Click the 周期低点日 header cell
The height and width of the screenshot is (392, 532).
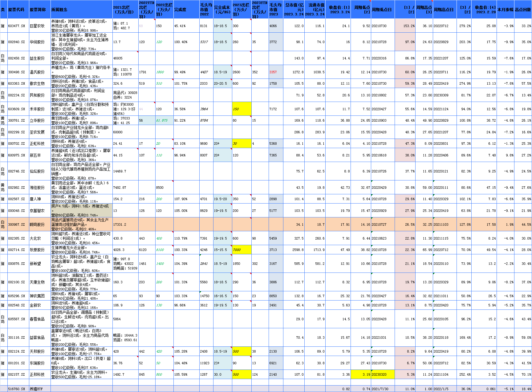tap(383, 10)
